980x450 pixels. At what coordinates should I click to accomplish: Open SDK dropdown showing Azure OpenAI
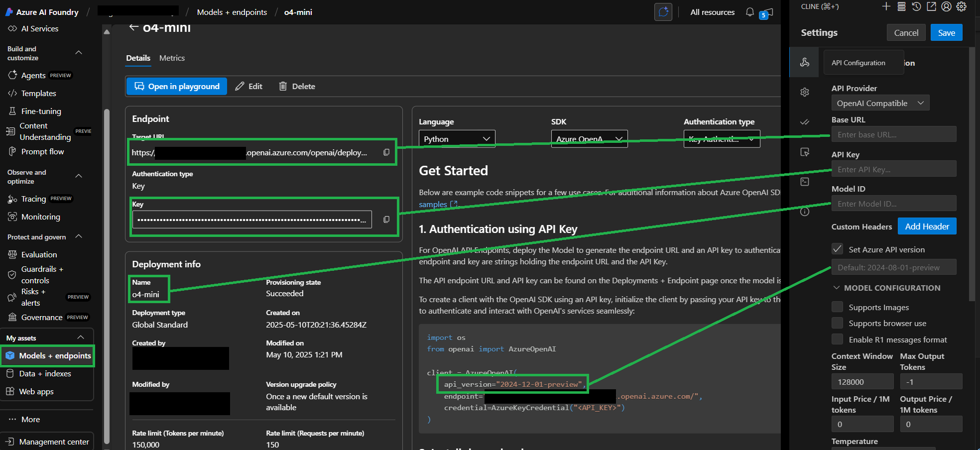[x=589, y=139]
